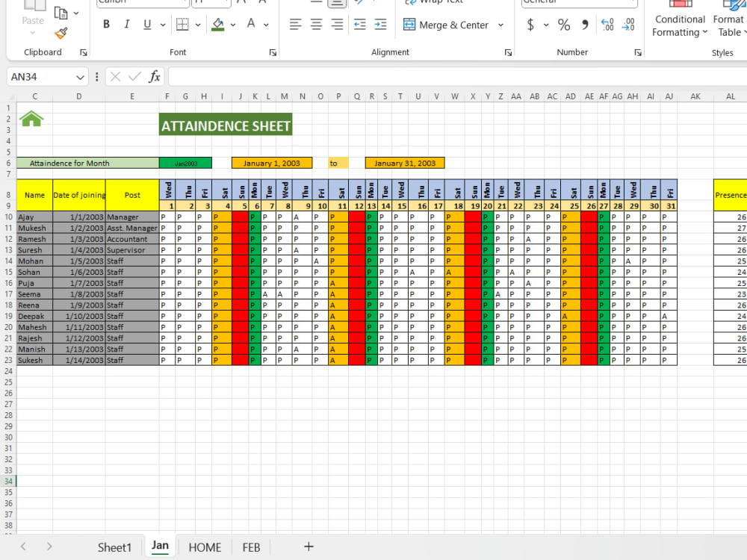The height and width of the screenshot is (560, 747).
Task: Toggle Underline formatting
Action: [x=147, y=25]
